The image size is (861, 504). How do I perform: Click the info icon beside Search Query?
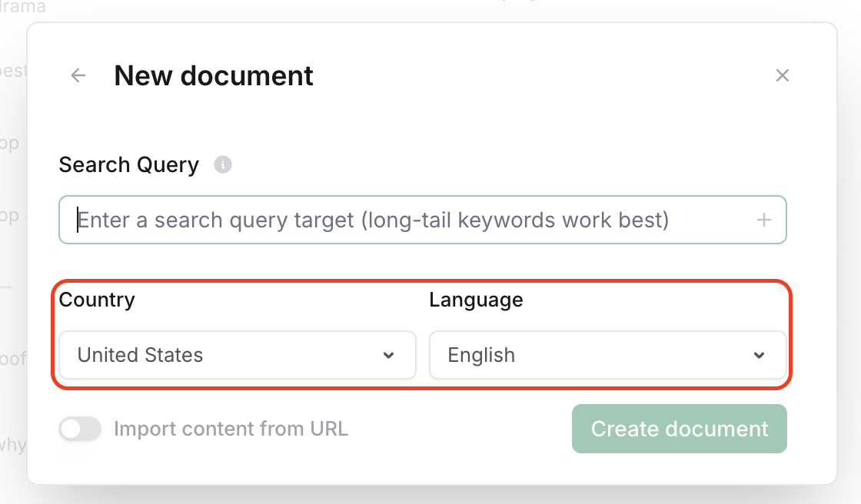(223, 164)
